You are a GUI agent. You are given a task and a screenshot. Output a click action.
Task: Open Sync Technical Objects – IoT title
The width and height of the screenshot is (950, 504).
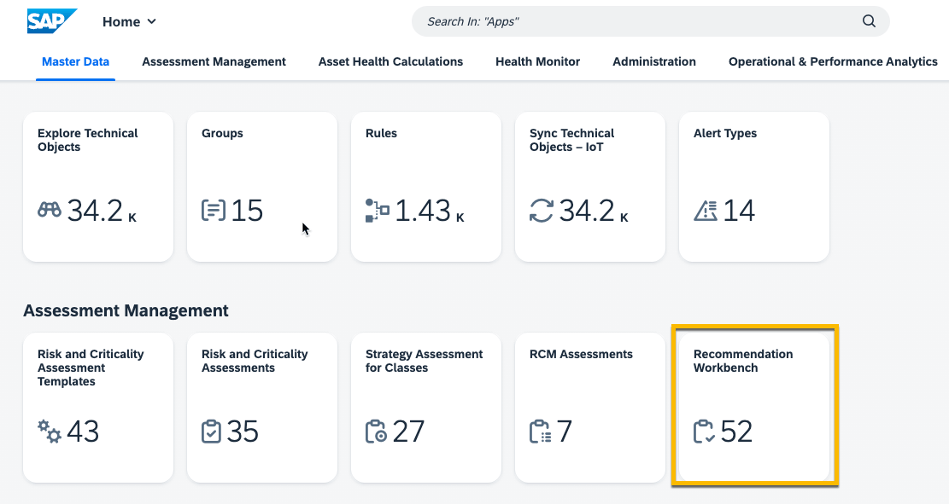pos(572,140)
